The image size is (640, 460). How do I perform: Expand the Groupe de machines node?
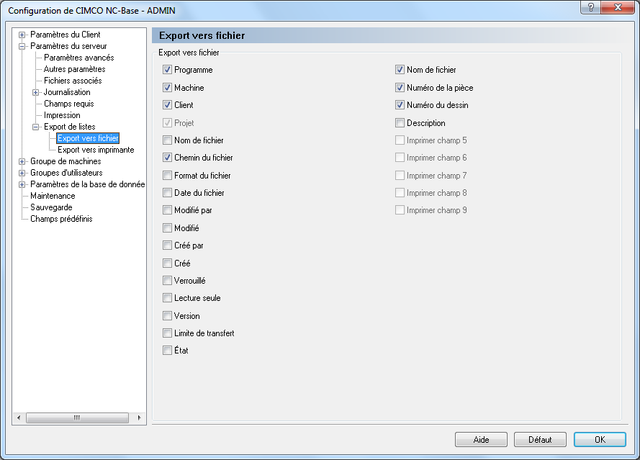22,161
